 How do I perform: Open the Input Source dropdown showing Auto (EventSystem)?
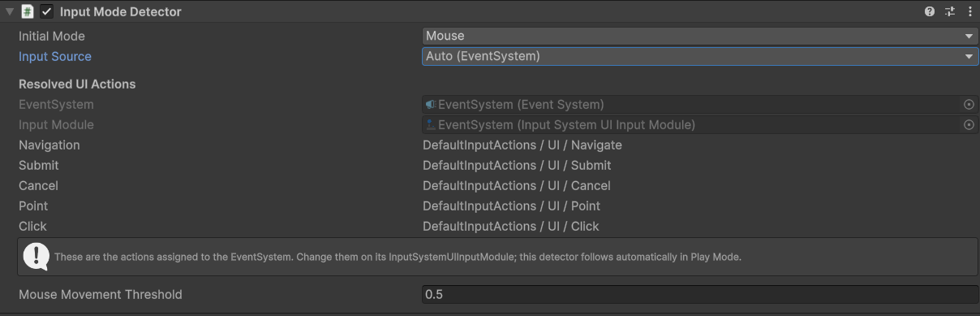tap(700, 56)
